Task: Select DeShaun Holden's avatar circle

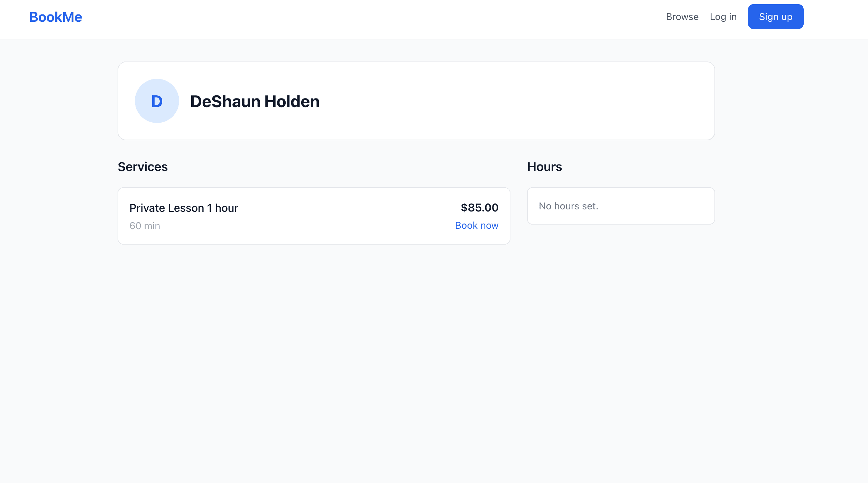Action: pos(156,101)
